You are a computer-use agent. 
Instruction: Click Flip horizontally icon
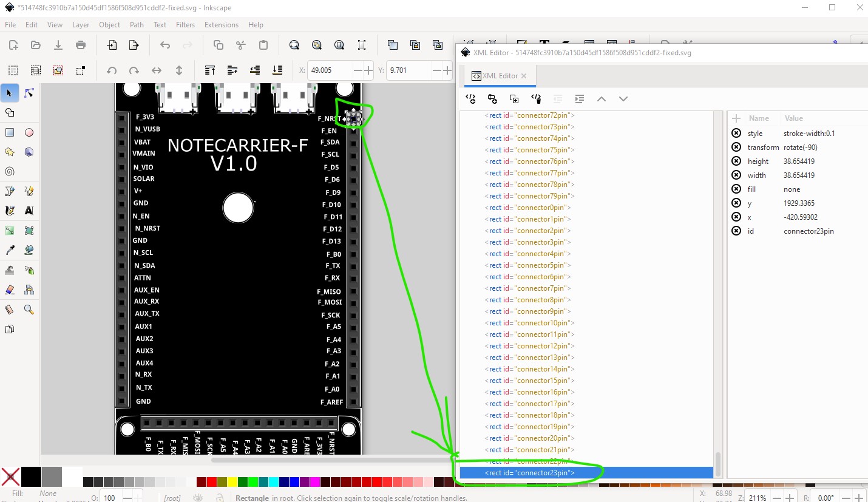click(x=157, y=70)
